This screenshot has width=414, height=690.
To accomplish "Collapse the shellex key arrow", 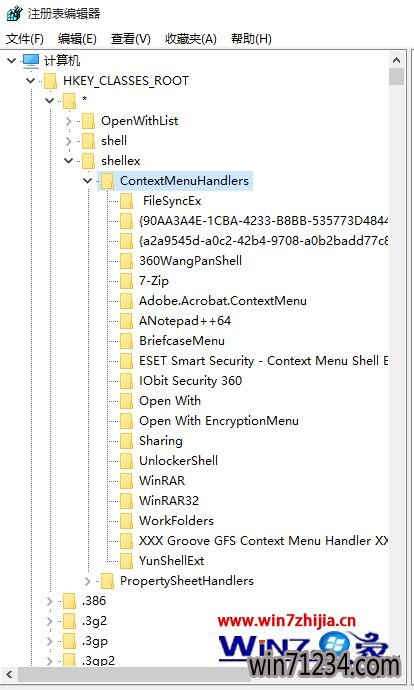I will click(69, 161).
